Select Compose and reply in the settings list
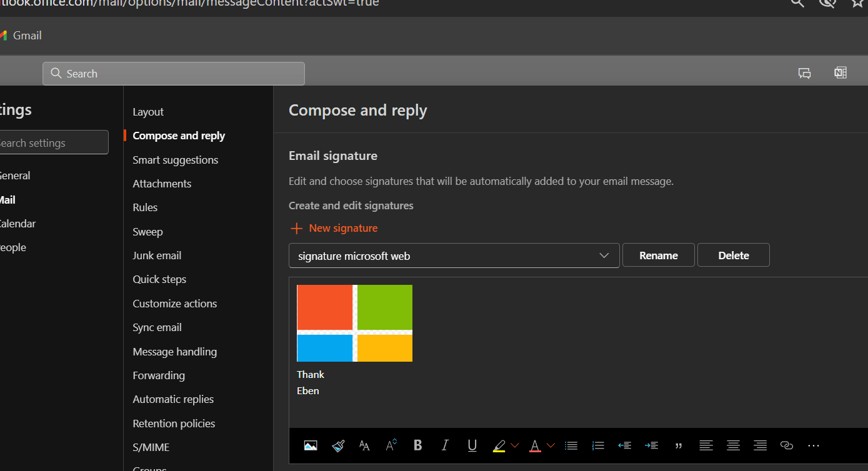Viewport: 868px width, 471px height. pyautogui.click(x=179, y=136)
